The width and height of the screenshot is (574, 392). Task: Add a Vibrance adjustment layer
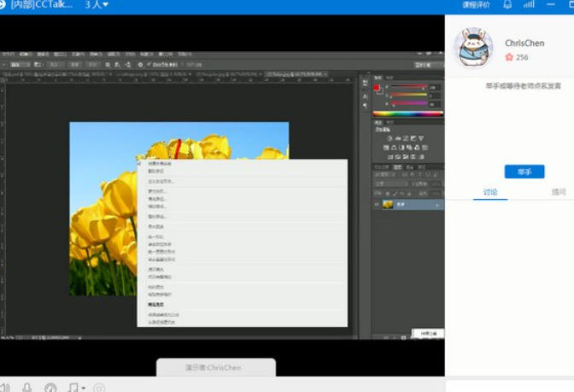[x=421, y=138]
